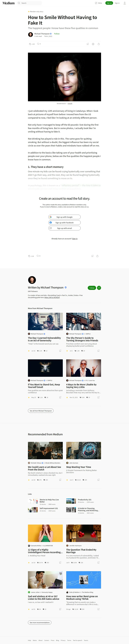This screenshot has height=644, width=129.
Task: Save 'Stop Wasting Your Time' article
Action: pyautogui.click(x=98, y=480)
